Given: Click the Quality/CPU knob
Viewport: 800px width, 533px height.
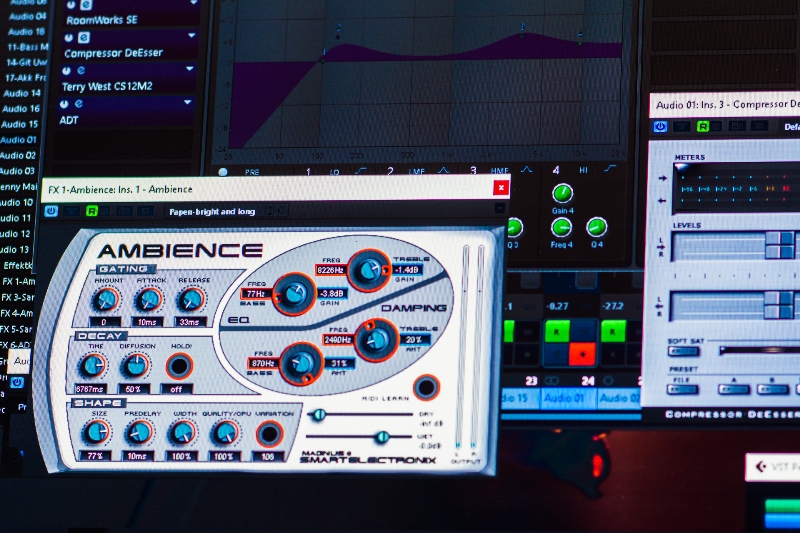Looking at the screenshot, I should click(x=224, y=433).
